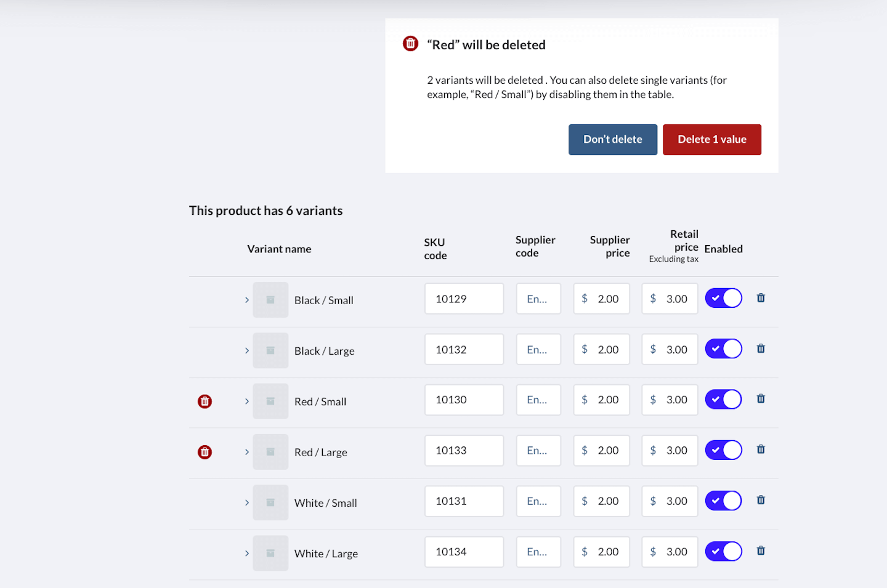Edit the supplier price for White / Small
The height and width of the screenshot is (588, 887).
[x=602, y=501]
